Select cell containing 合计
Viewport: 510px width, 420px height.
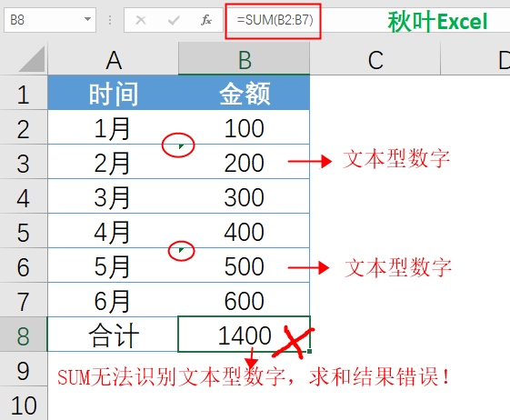click(114, 335)
